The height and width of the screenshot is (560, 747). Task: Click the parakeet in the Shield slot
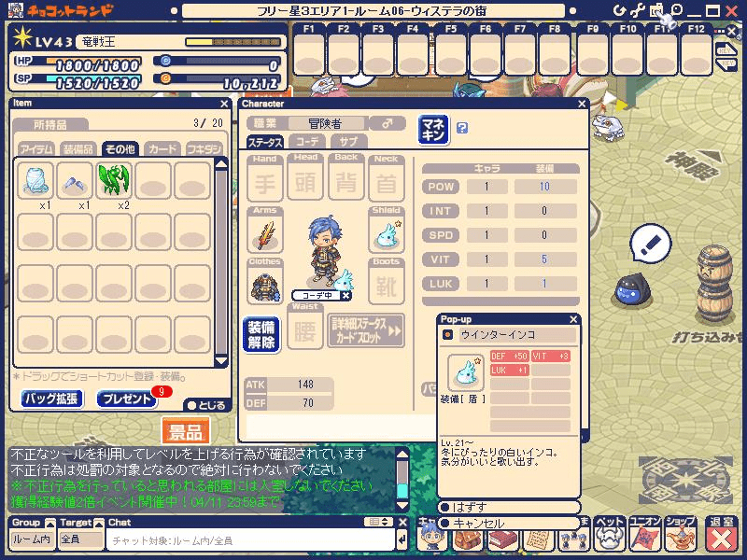pos(387,233)
